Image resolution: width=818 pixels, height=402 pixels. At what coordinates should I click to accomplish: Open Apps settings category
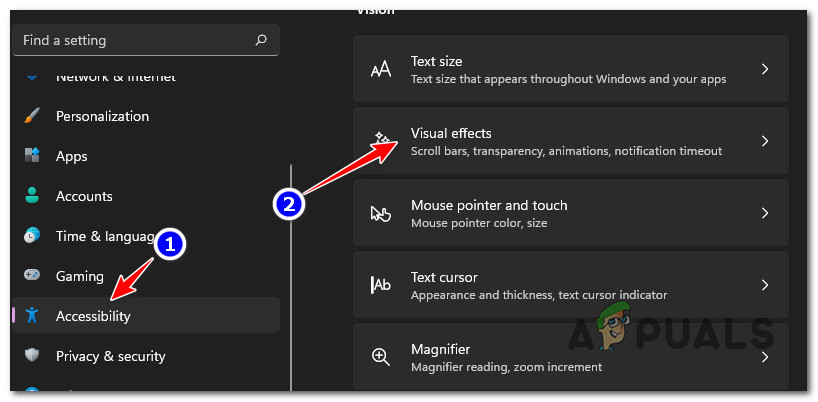coord(146,156)
